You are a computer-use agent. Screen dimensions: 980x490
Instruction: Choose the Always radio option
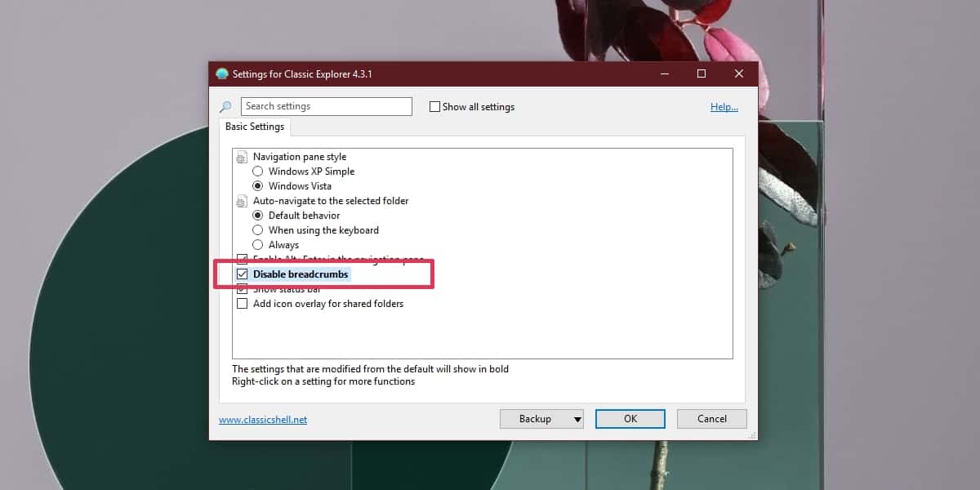click(258, 245)
